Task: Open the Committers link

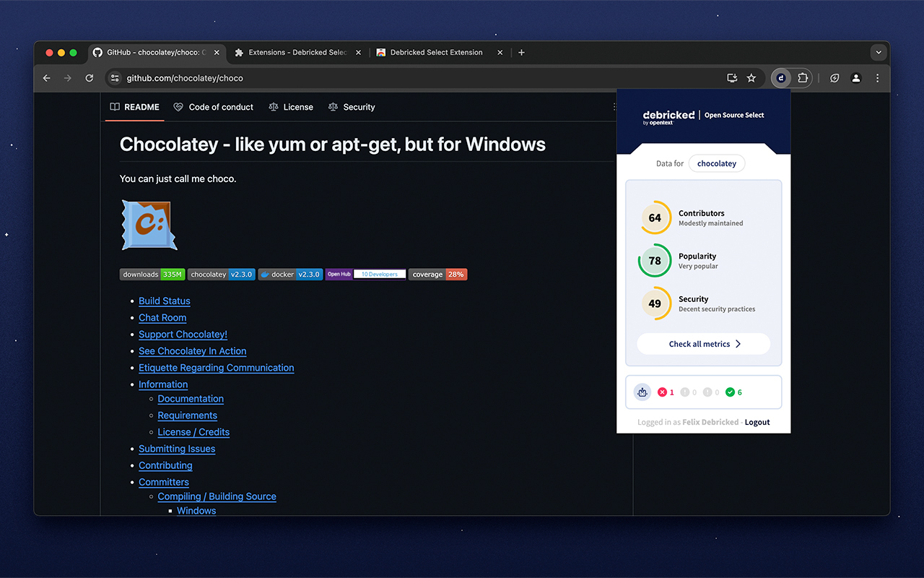Action: tap(164, 482)
